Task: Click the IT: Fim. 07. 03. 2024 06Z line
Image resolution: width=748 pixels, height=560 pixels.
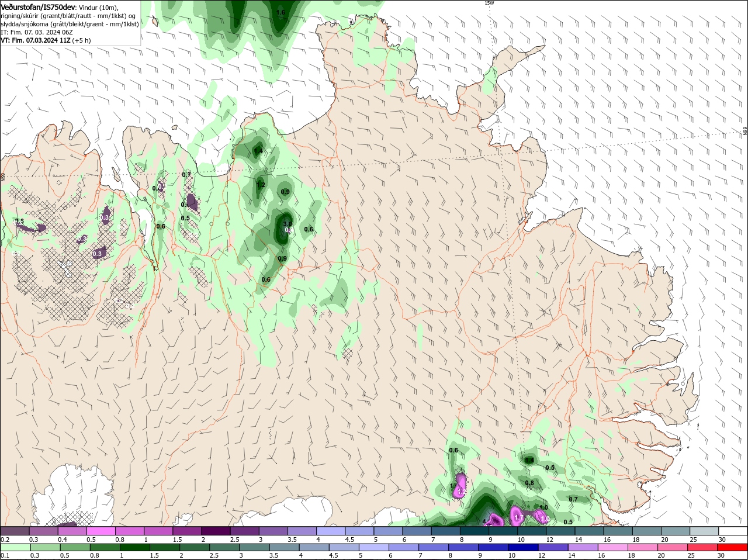Action: point(37,32)
